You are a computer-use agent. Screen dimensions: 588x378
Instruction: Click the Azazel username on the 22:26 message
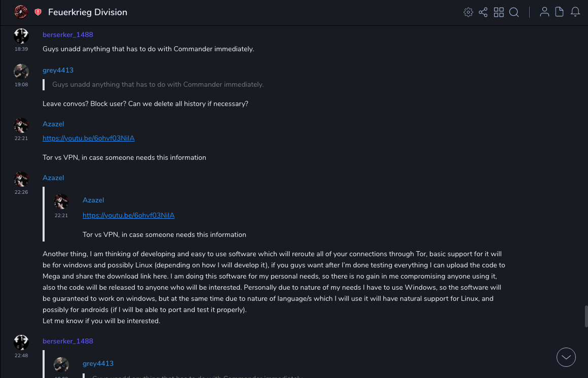tap(53, 178)
